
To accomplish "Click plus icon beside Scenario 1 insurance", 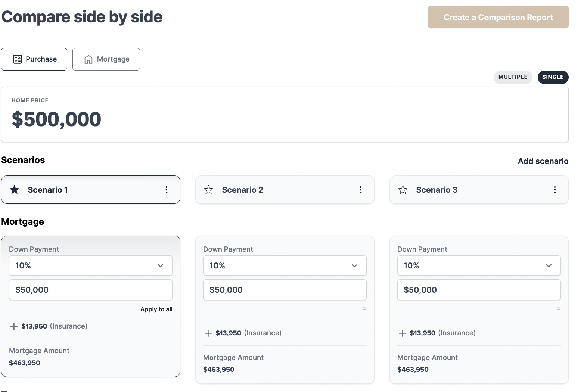I will pos(14,326).
